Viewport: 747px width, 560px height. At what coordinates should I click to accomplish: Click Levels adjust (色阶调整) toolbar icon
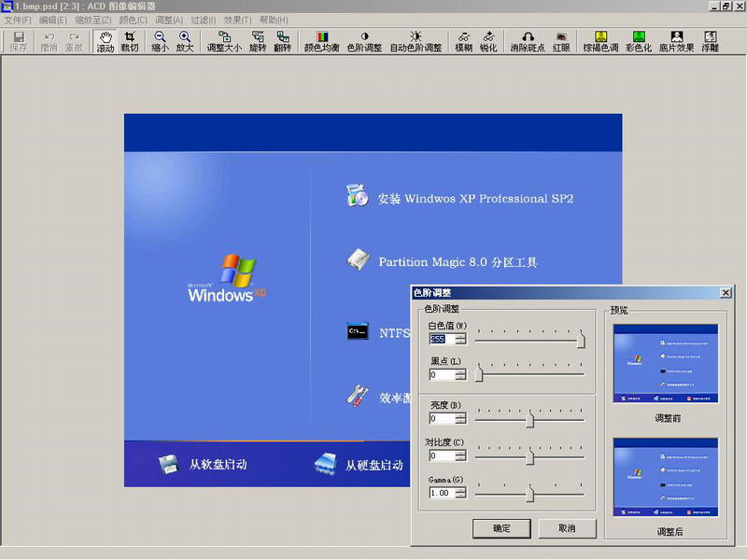[364, 41]
